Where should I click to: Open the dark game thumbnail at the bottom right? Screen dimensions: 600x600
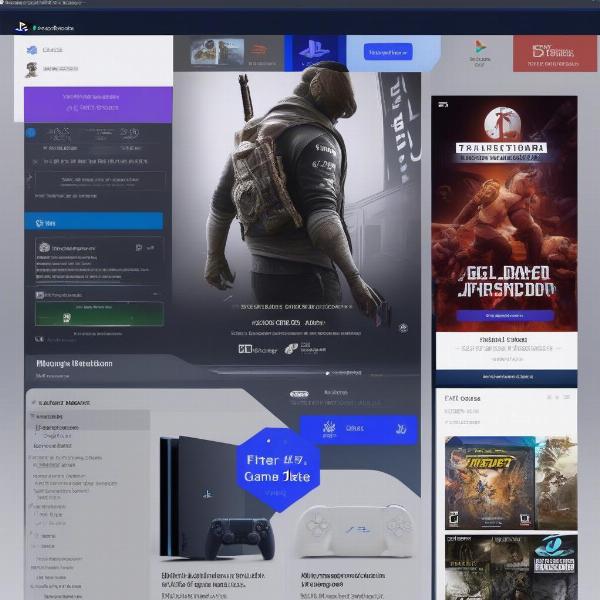tap(511, 567)
